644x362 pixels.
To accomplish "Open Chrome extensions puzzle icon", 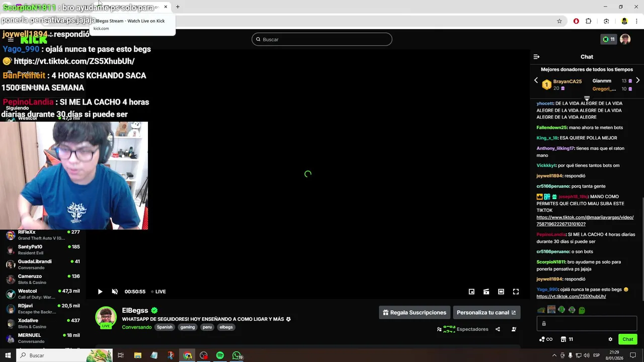I will 588,21.
